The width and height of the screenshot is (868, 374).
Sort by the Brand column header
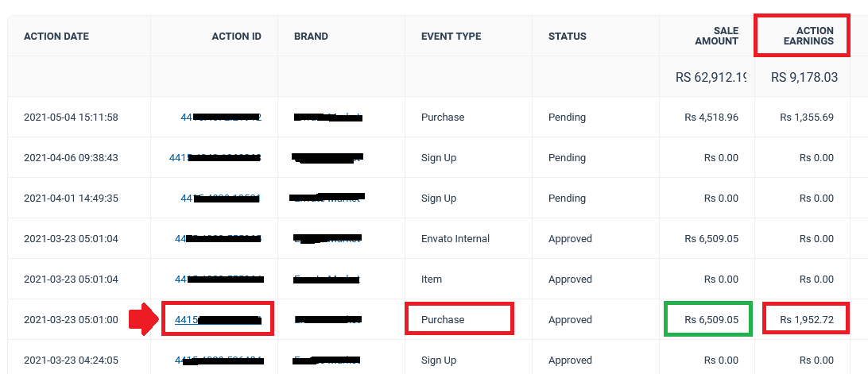click(311, 37)
